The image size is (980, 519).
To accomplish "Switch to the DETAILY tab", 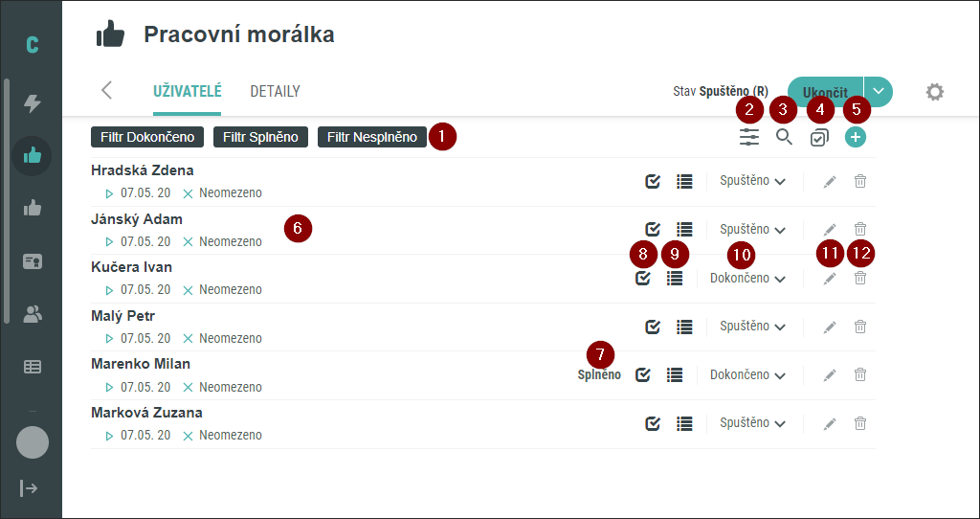I will [x=275, y=91].
